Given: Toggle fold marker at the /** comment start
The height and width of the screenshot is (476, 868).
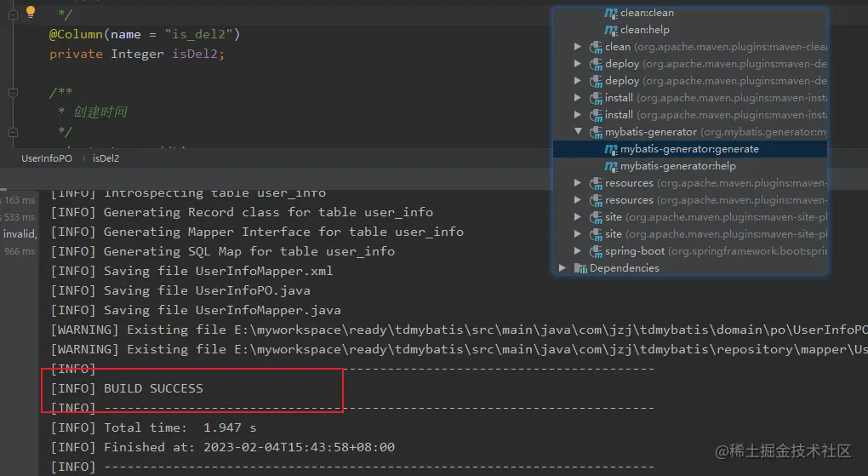Looking at the screenshot, I should coord(14,93).
